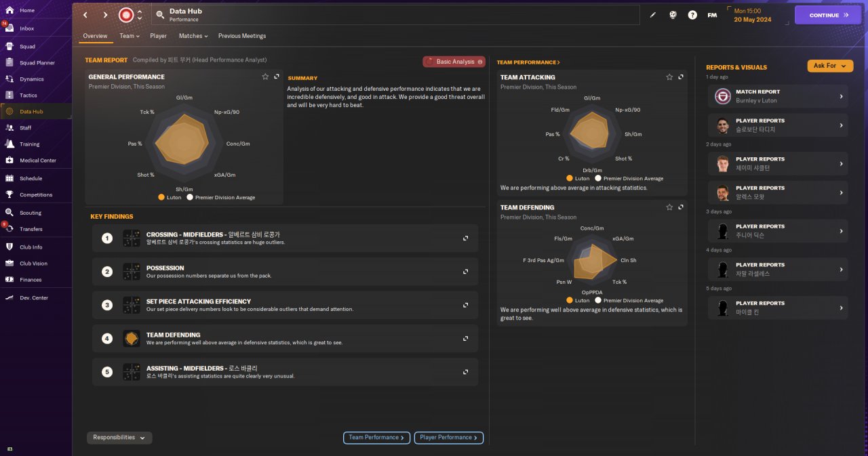868x456 pixels.
Task: Open the Competitions trophy icon
Action: (9, 194)
